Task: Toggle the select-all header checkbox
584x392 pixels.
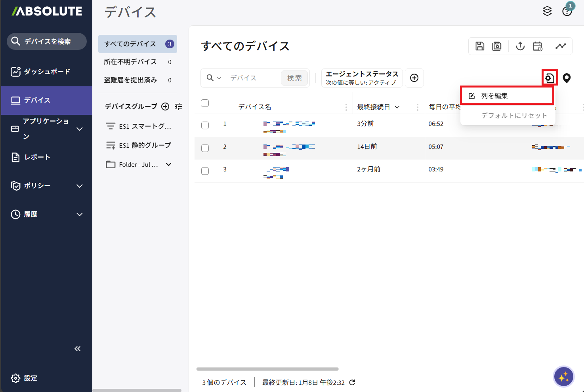Action: (205, 103)
